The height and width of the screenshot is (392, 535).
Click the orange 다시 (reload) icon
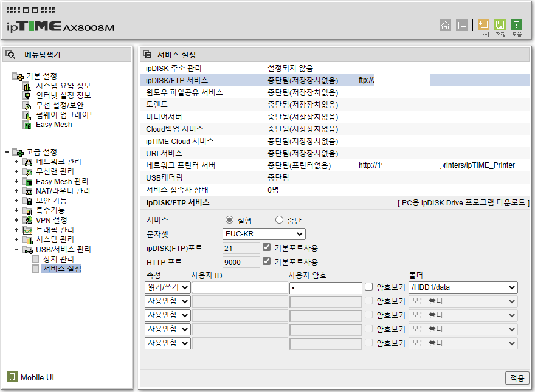[483, 24]
